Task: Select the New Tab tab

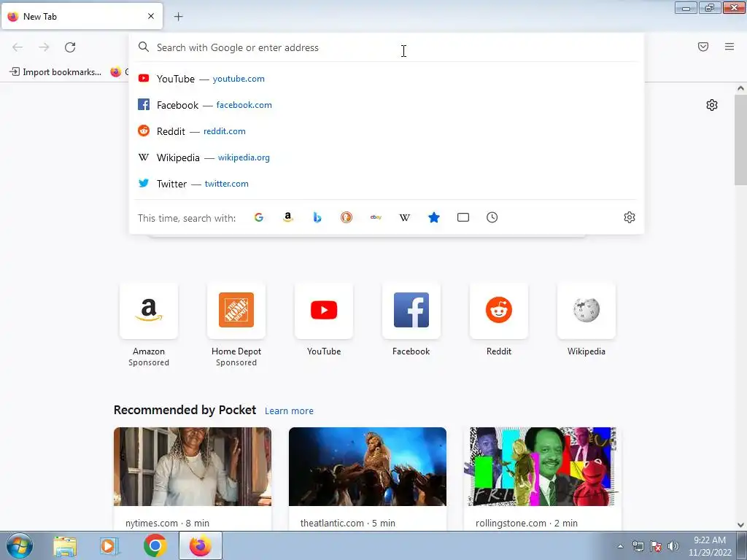Action: point(82,16)
